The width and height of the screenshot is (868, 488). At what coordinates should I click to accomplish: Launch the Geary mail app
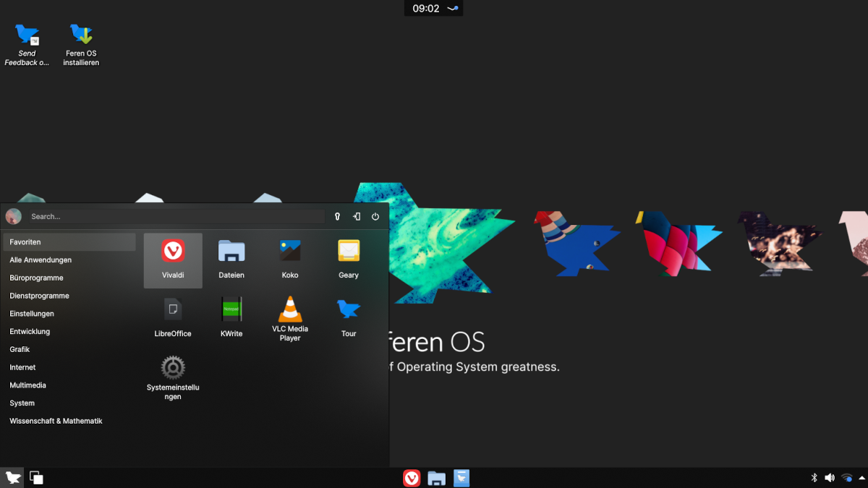click(x=349, y=260)
